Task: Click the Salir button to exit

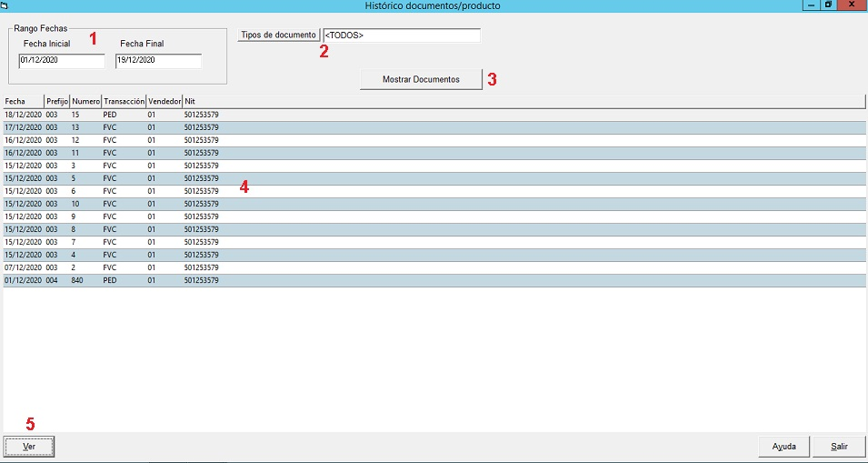Action: [x=838, y=447]
